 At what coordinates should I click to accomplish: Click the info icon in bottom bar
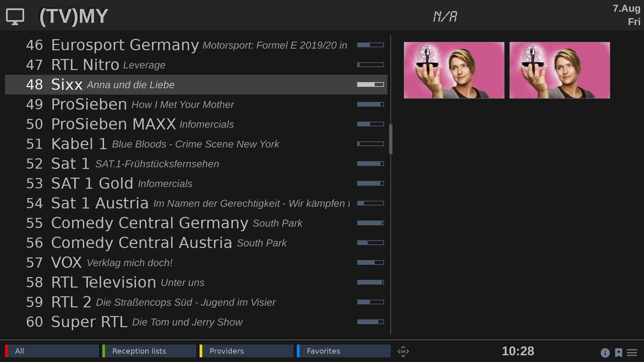point(605,353)
